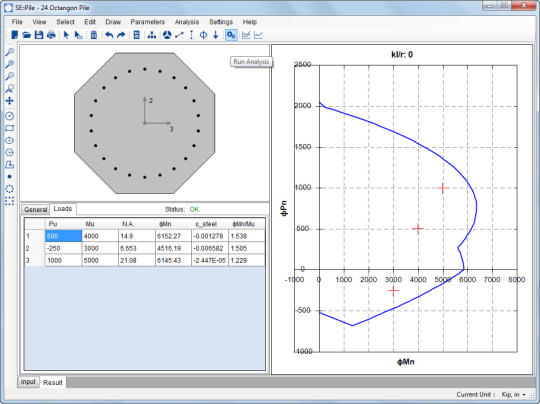Click the diagonal line-with-nodes toolbar icon

[x=179, y=35]
